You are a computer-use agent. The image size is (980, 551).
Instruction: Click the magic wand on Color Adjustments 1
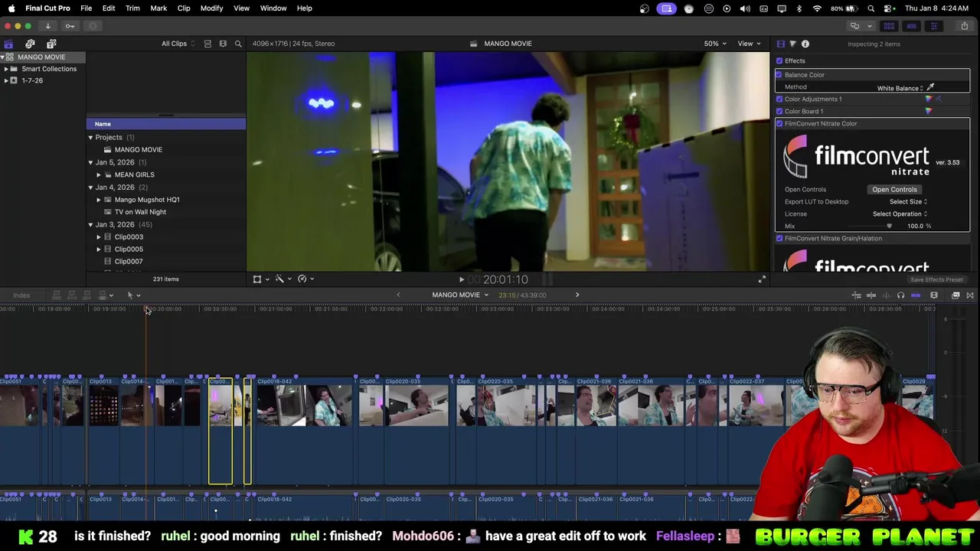[939, 99]
